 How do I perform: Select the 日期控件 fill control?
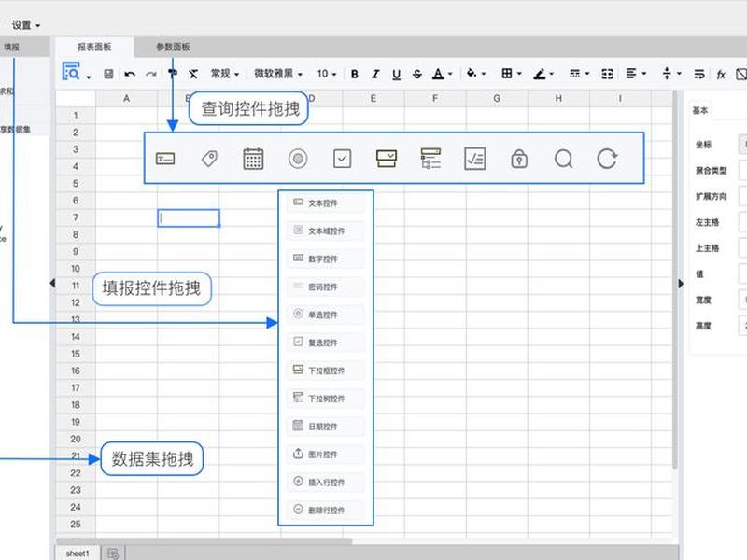click(325, 427)
